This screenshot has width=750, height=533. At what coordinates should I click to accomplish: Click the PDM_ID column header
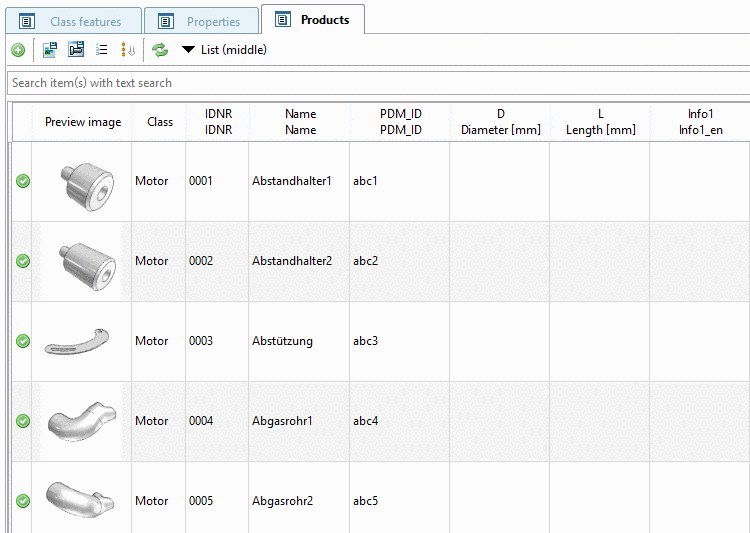pos(401,122)
